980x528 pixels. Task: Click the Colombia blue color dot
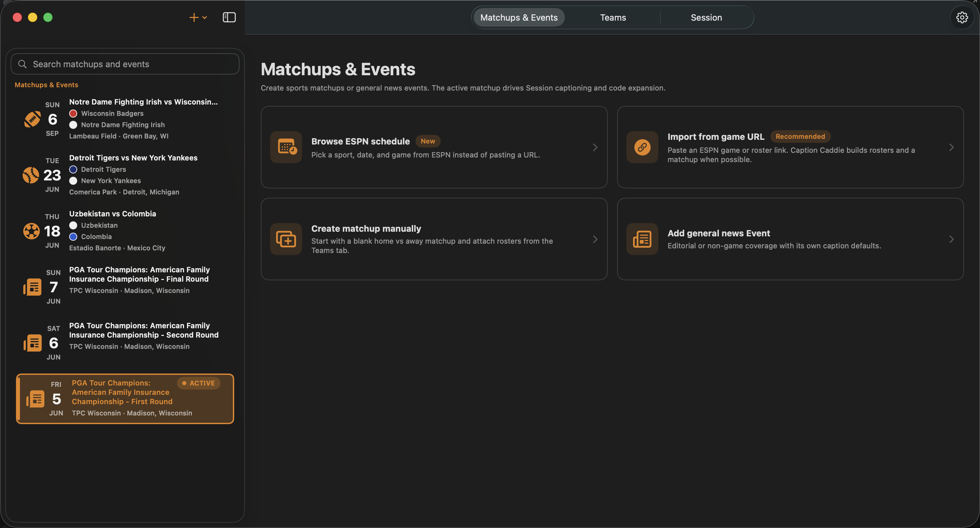(74, 237)
